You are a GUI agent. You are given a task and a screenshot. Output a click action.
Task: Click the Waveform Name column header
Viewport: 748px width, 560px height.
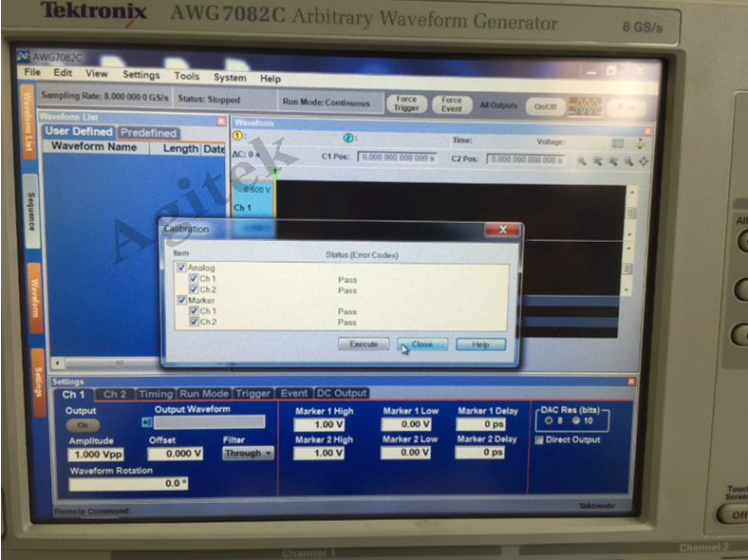pyautogui.click(x=96, y=147)
